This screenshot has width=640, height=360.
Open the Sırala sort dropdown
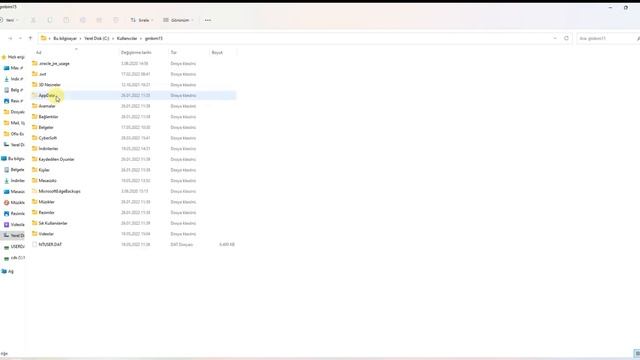coord(142,20)
